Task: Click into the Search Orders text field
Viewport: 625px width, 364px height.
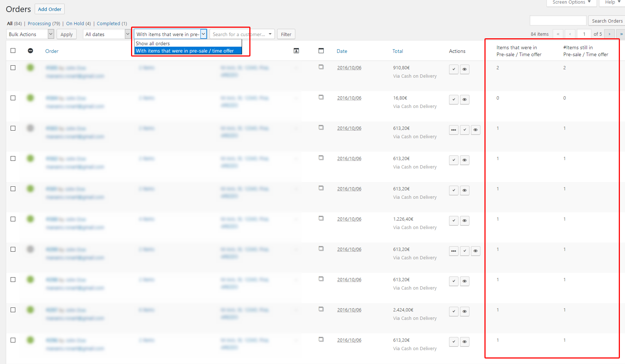Action: click(x=558, y=21)
